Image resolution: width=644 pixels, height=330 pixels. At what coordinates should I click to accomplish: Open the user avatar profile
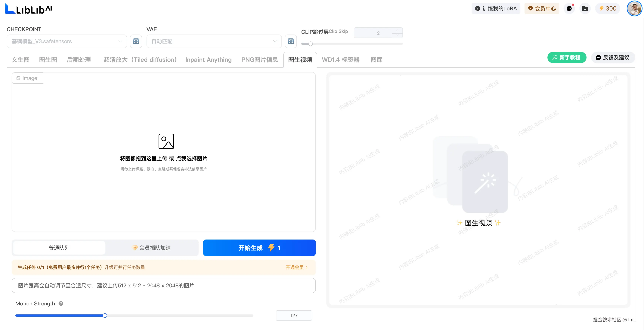point(634,8)
